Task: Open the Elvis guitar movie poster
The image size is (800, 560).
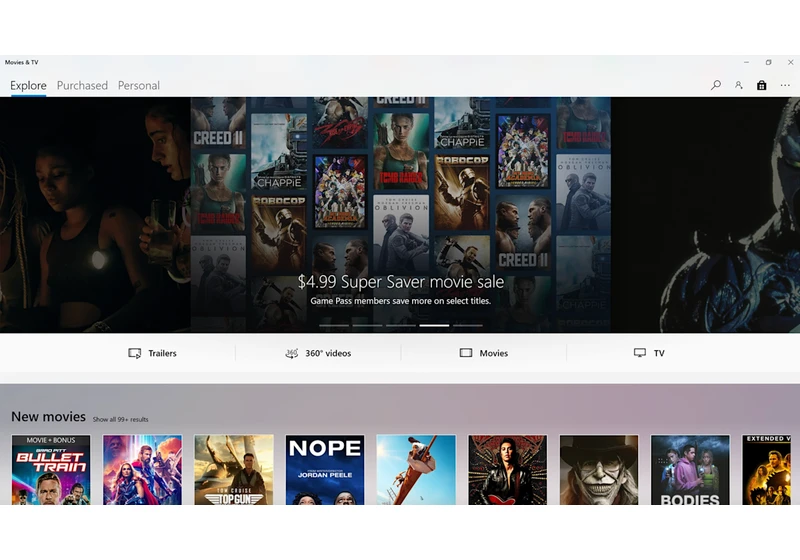Action: (508, 470)
